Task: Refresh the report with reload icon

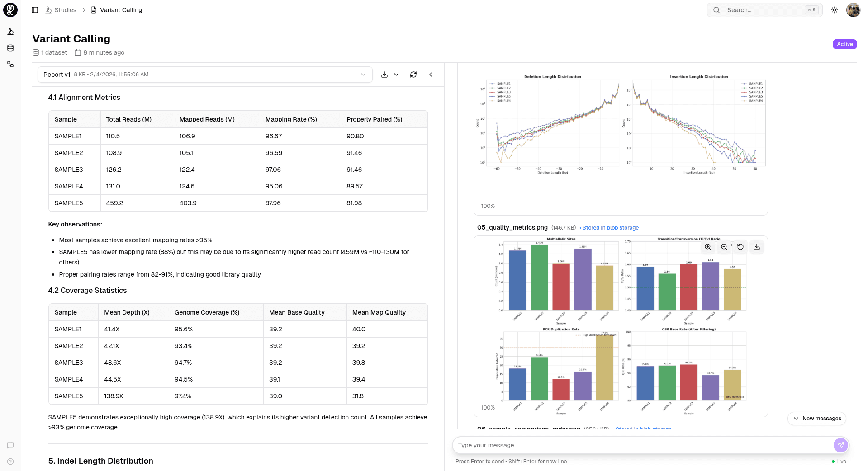Action: [413, 75]
